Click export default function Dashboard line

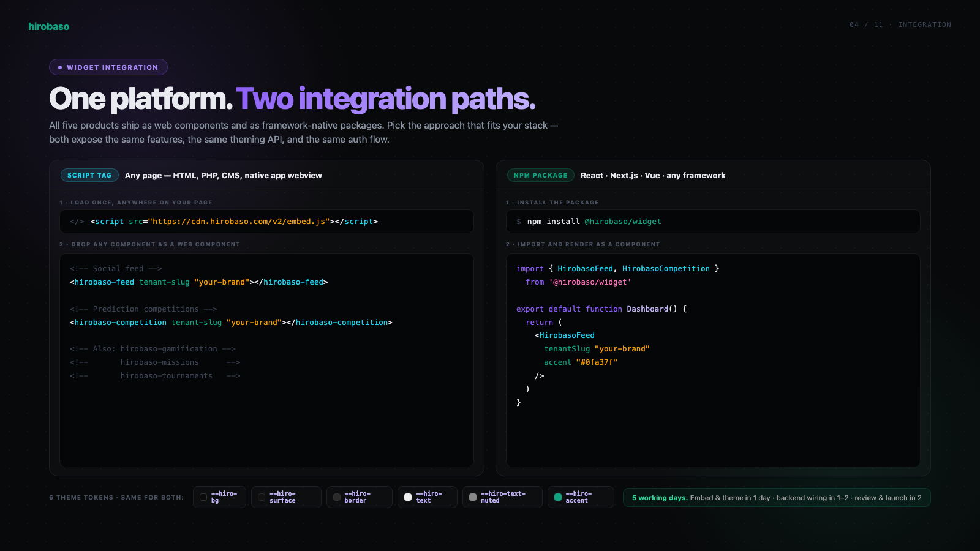pyautogui.click(x=601, y=309)
